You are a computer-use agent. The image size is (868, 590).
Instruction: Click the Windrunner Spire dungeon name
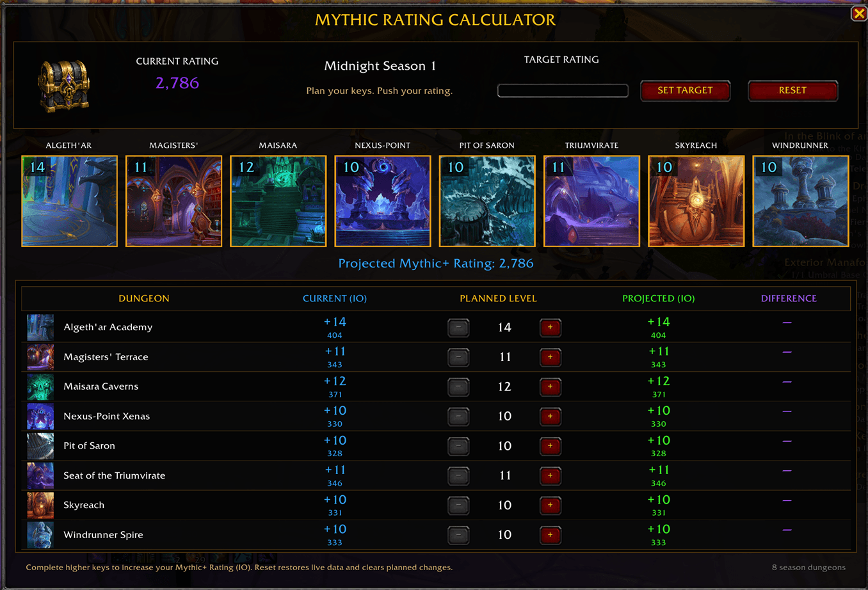coord(103,534)
